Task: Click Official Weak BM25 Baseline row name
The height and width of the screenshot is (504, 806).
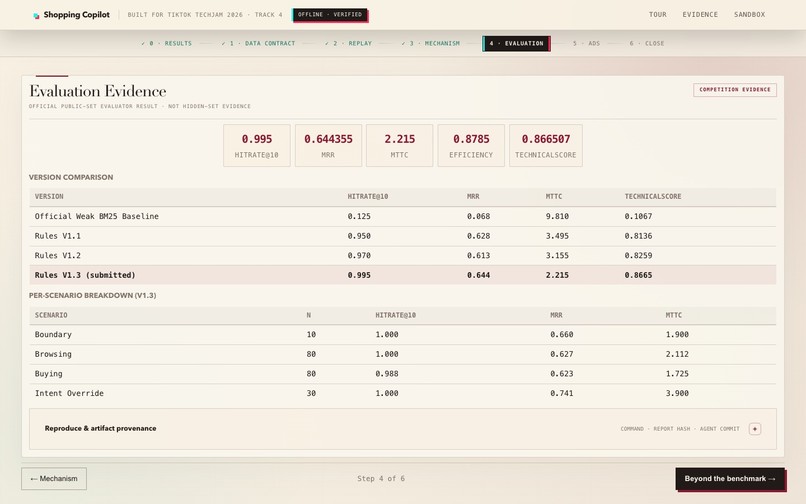Action: (x=97, y=216)
